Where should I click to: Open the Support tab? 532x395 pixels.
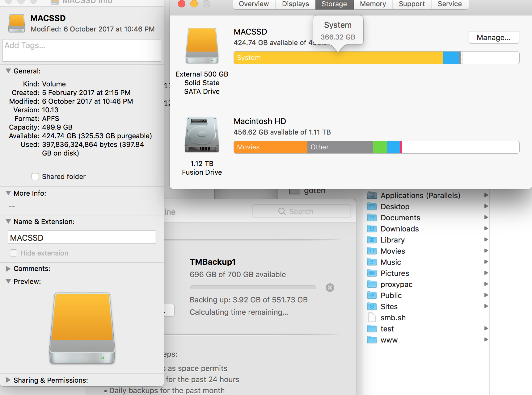pyautogui.click(x=412, y=4)
